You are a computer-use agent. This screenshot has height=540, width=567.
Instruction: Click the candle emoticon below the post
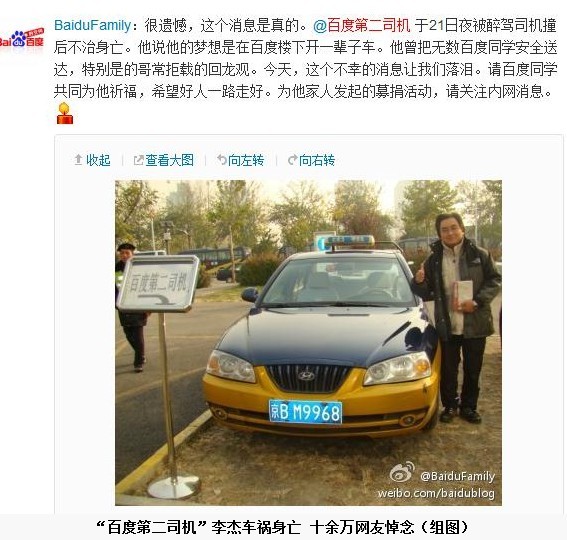65,113
